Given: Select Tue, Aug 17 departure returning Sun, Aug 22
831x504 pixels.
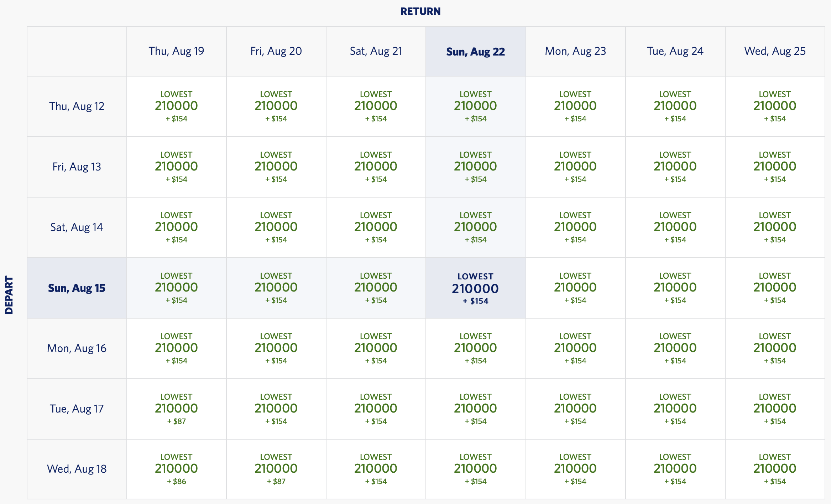Looking at the screenshot, I should (x=475, y=409).
